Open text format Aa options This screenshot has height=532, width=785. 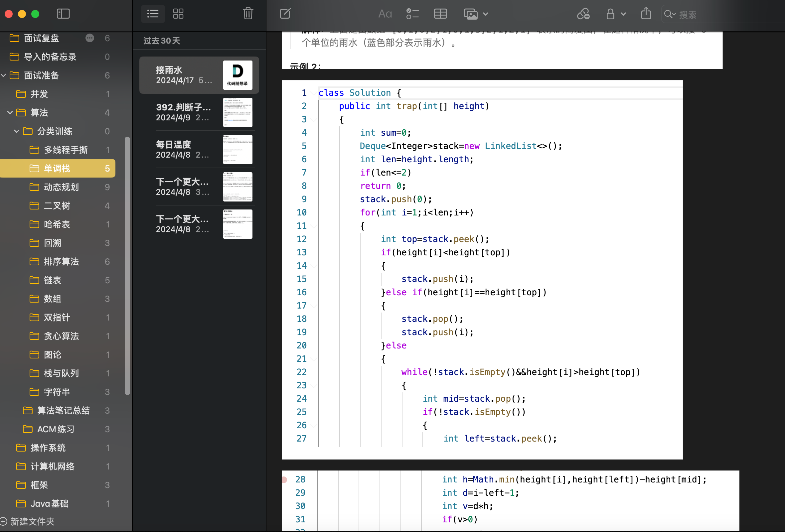(x=385, y=14)
